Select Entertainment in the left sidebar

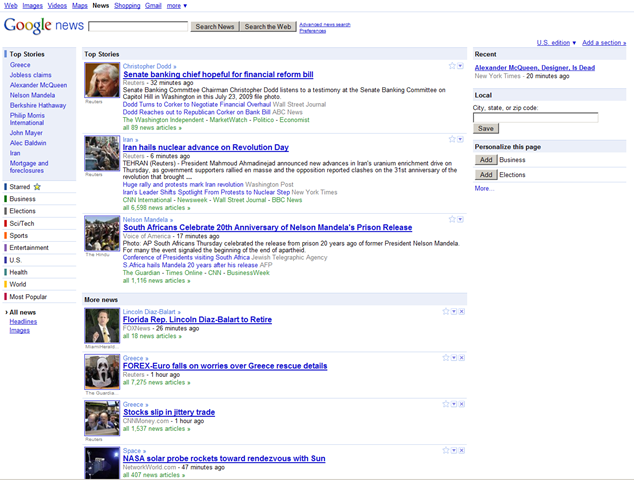[29, 247]
